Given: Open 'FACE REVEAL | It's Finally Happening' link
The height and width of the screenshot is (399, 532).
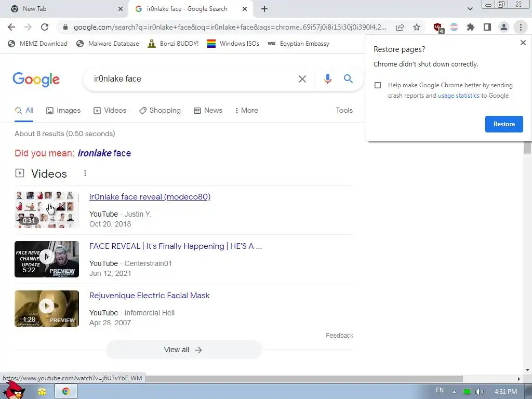Looking at the screenshot, I should point(176,246).
